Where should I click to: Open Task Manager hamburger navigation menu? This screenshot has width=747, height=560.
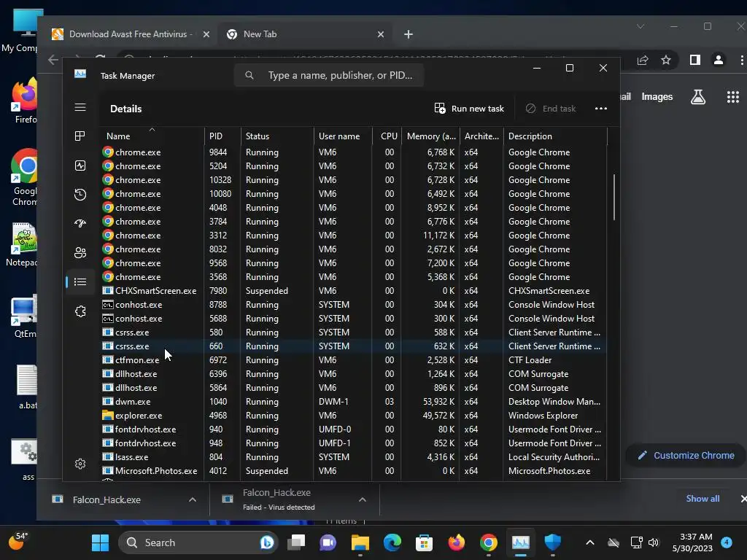80,107
